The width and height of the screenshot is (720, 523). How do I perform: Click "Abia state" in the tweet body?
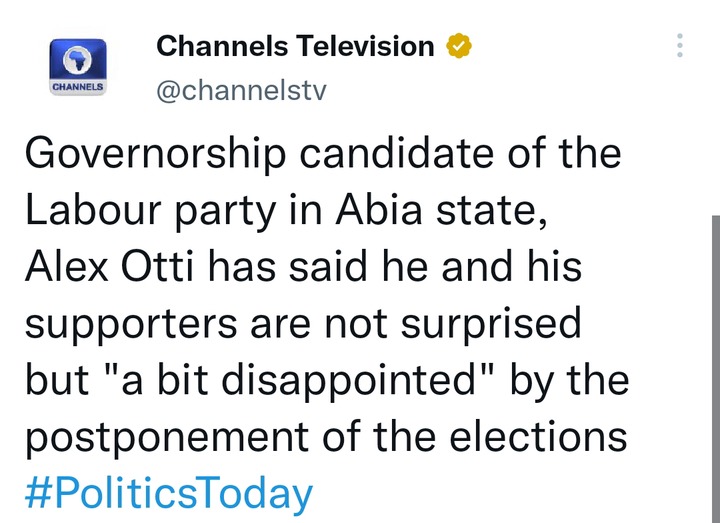click(441, 210)
